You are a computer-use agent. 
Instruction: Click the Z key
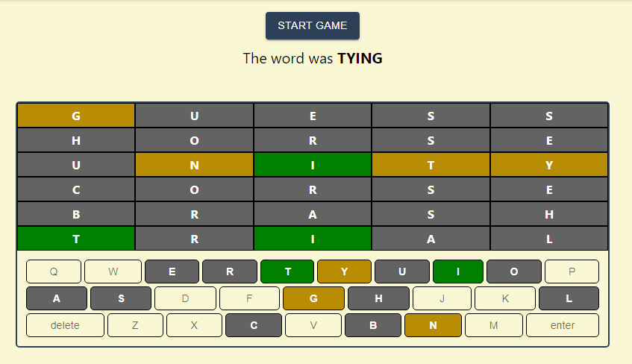coord(135,325)
